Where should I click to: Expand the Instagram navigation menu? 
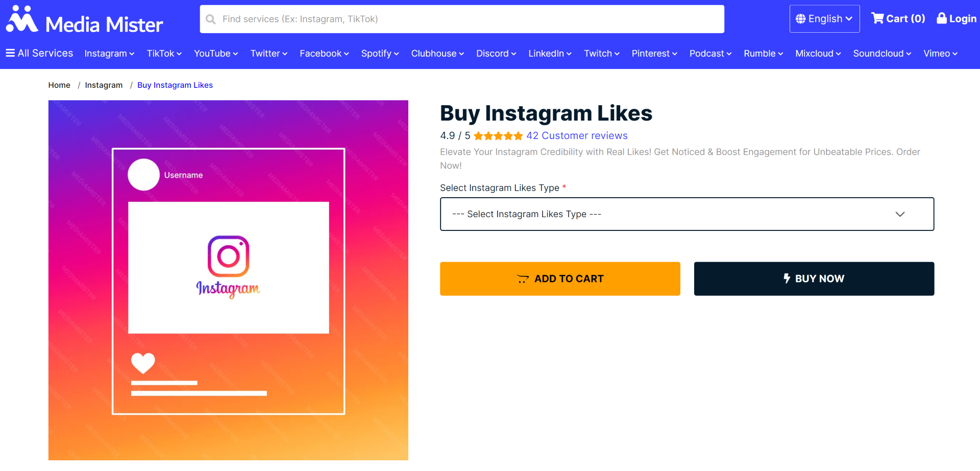pyautogui.click(x=109, y=54)
